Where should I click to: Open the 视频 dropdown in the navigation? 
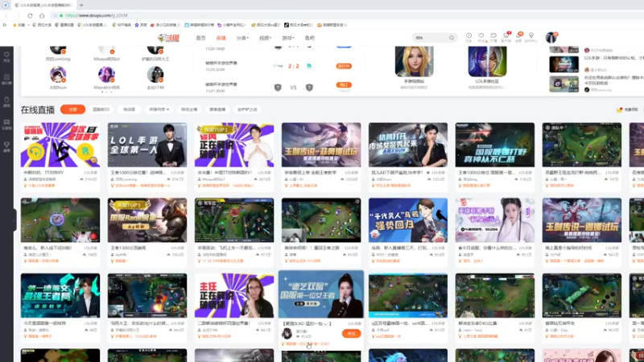(x=265, y=38)
